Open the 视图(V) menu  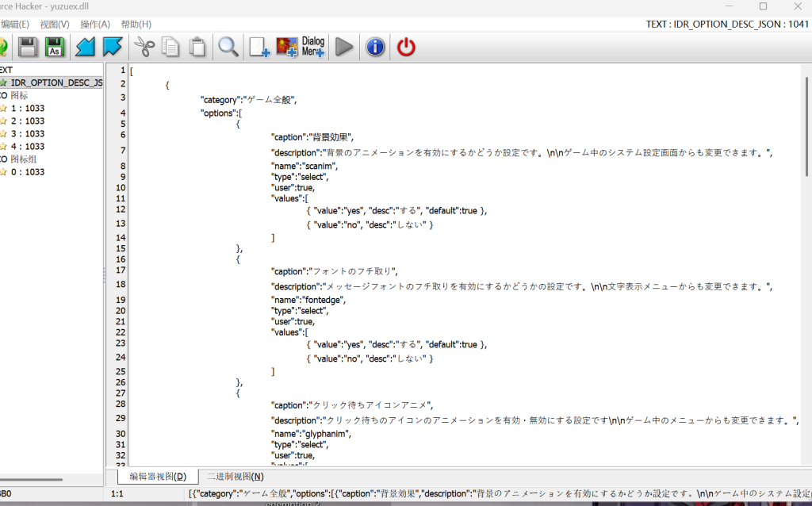click(55, 25)
